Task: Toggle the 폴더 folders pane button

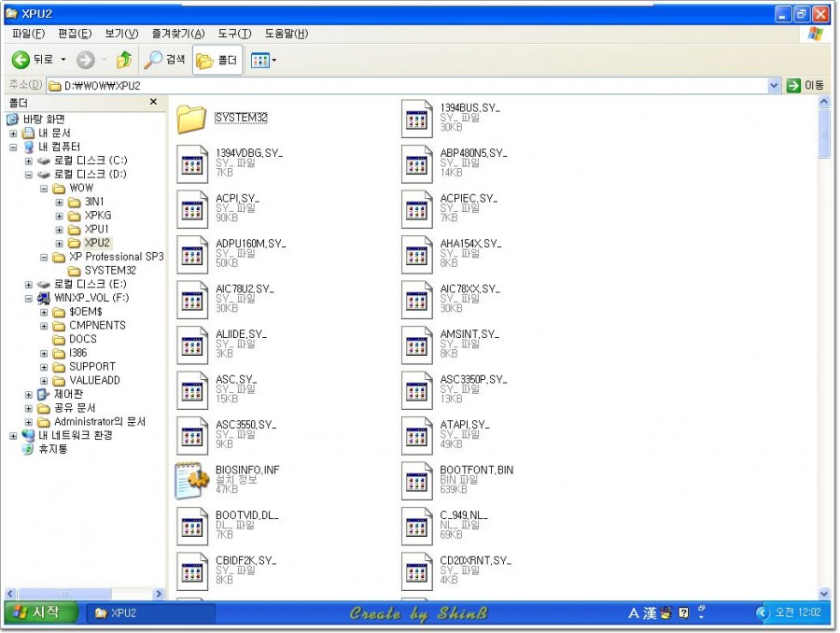Action: click(x=217, y=60)
